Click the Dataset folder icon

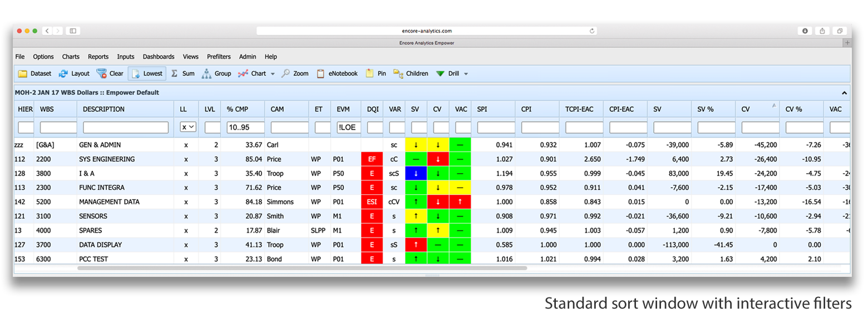tap(23, 74)
